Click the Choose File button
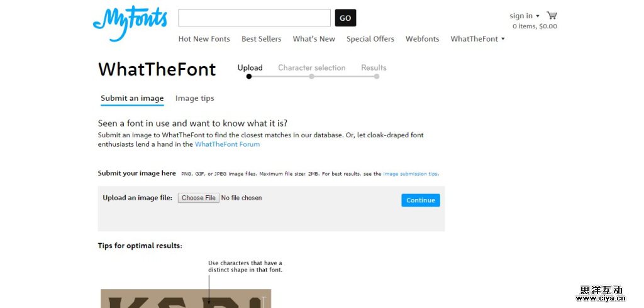The width and height of the screenshot is (644, 308). [198, 198]
